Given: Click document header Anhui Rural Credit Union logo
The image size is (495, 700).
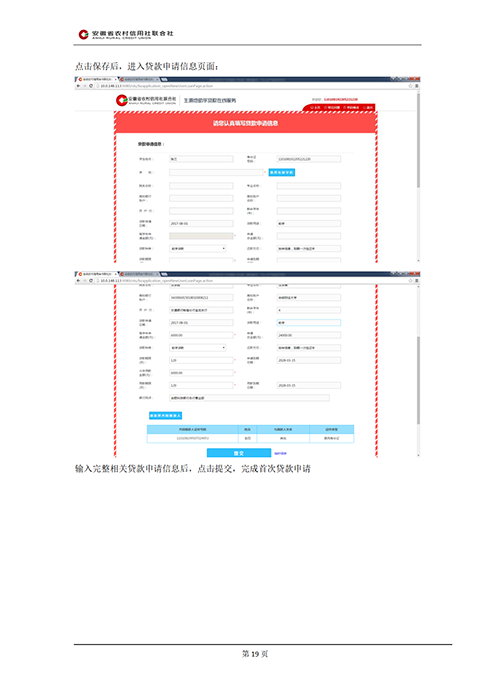Looking at the screenshot, I should coord(126,34).
